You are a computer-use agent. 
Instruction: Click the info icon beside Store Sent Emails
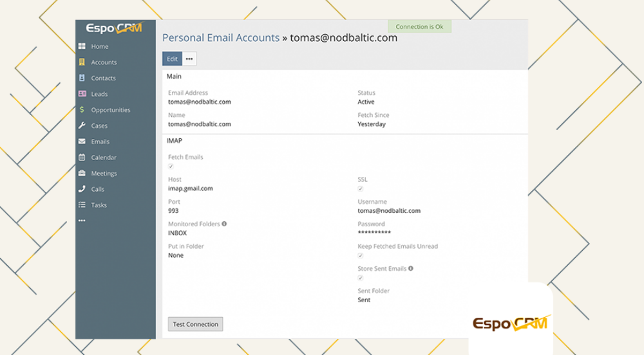pyautogui.click(x=411, y=269)
